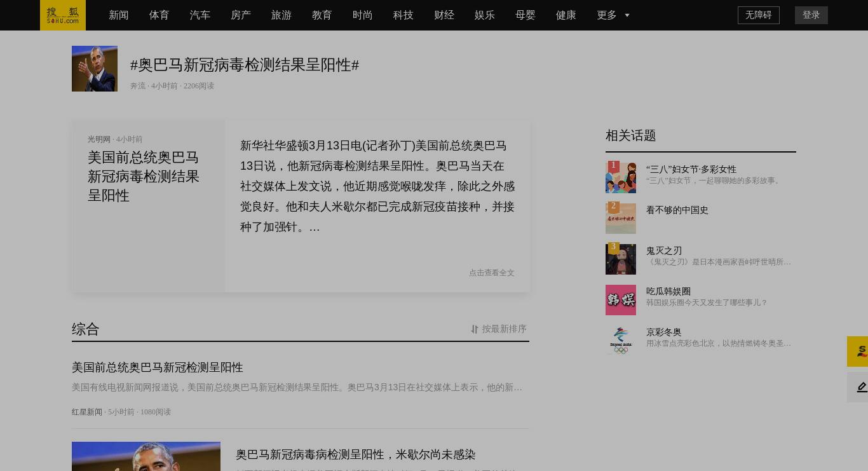Select 科技 in the top navigation
868x471 pixels.
(403, 15)
